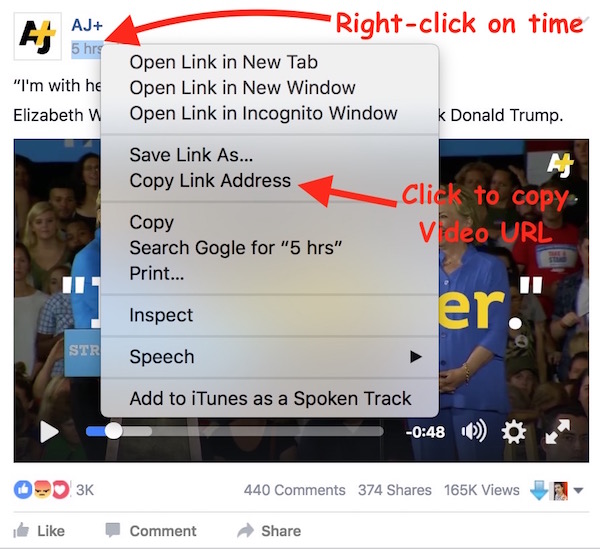
Task: Share the post using Share button
Action: click(x=269, y=531)
